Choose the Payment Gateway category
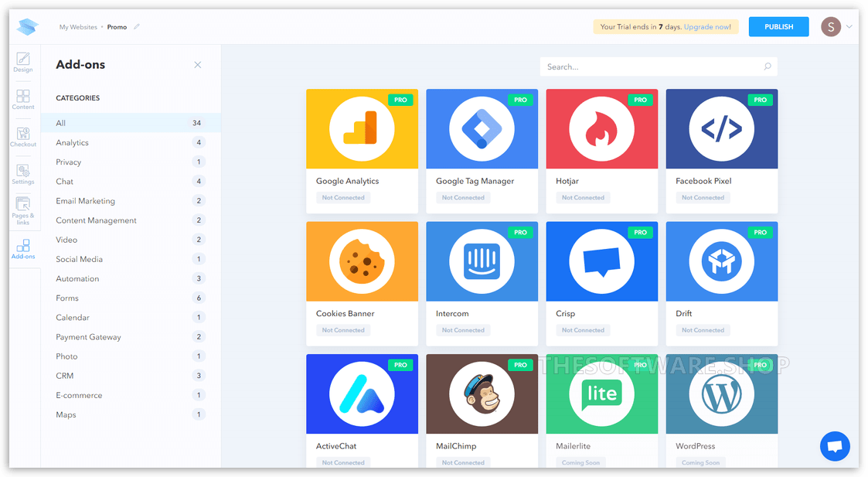The image size is (868, 477). pyautogui.click(x=131, y=336)
